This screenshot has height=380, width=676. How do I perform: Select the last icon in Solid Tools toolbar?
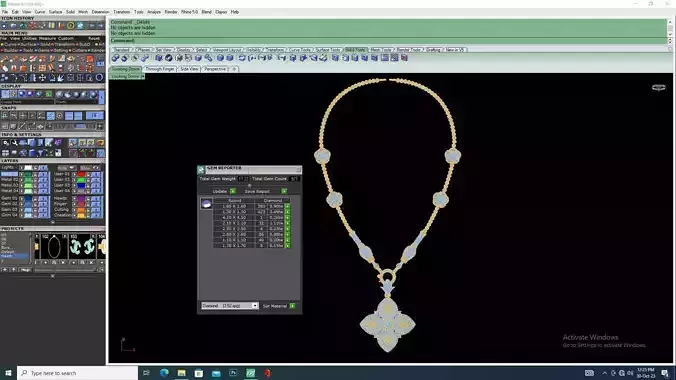point(404,58)
